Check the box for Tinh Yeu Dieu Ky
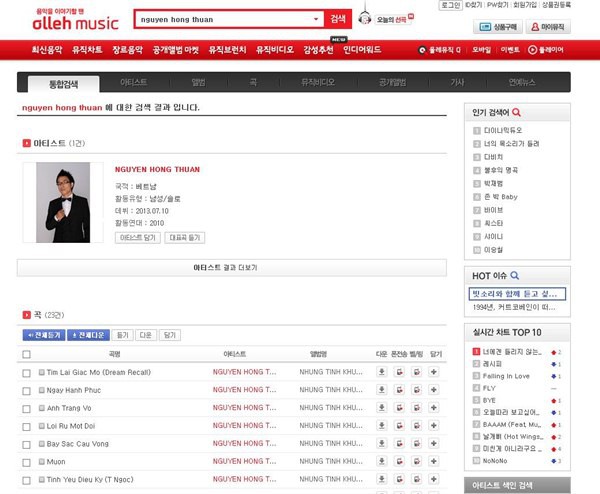 (26, 481)
